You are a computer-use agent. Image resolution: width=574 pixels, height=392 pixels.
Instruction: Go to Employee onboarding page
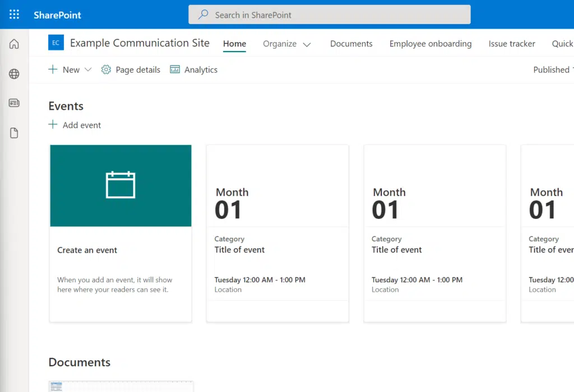430,44
